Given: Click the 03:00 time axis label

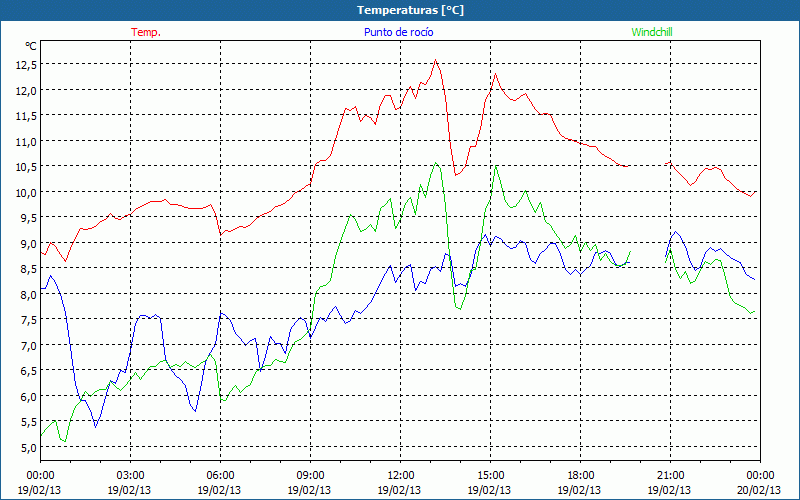Looking at the screenshot, I should [130, 476].
